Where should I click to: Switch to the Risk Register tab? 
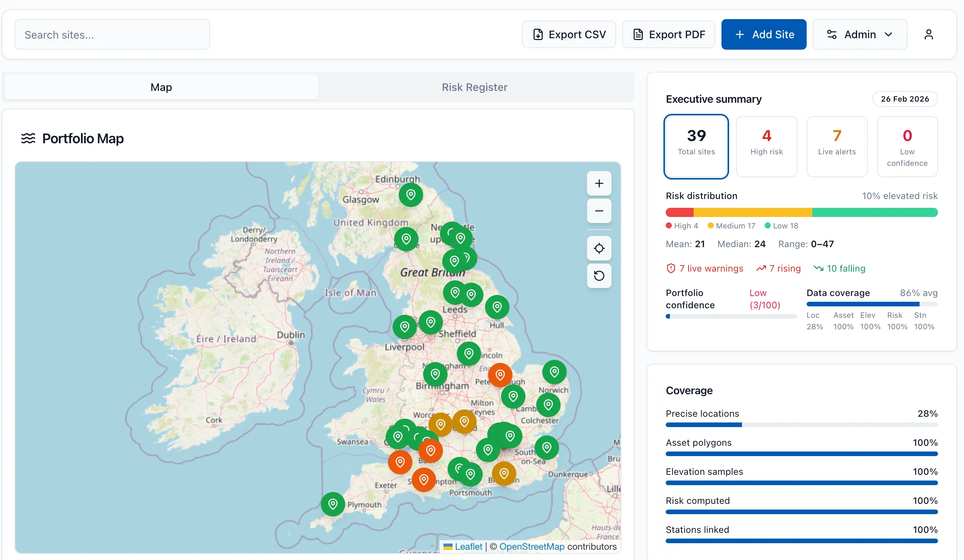475,87
